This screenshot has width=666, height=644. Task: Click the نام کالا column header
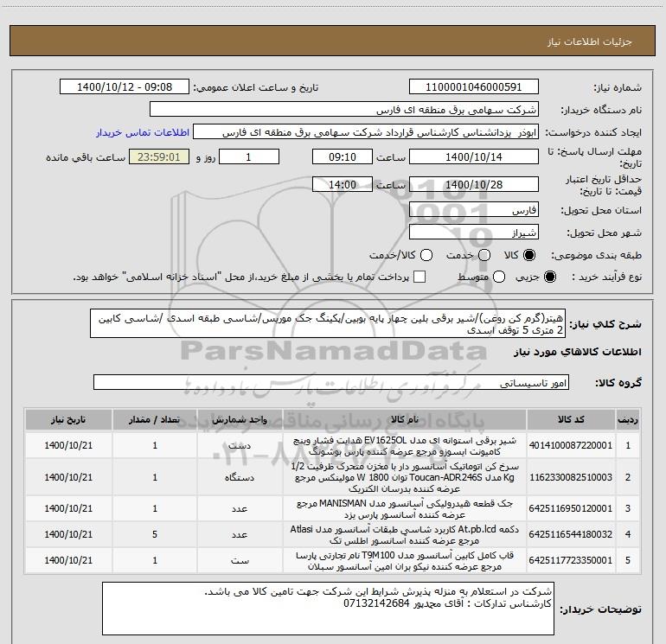click(405, 420)
